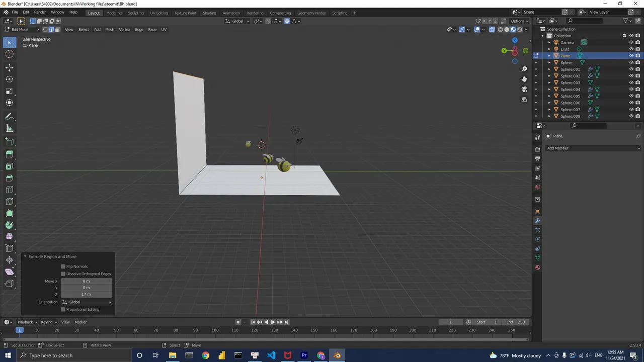
Task: Uncheck the Collection exclude checkbox
Action: (x=625, y=36)
